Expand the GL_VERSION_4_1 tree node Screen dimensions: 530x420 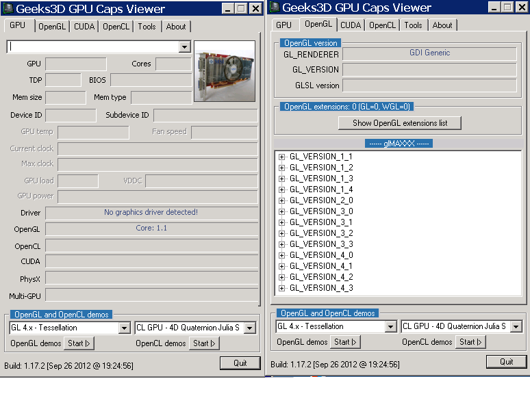pyautogui.click(x=281, y=266)
